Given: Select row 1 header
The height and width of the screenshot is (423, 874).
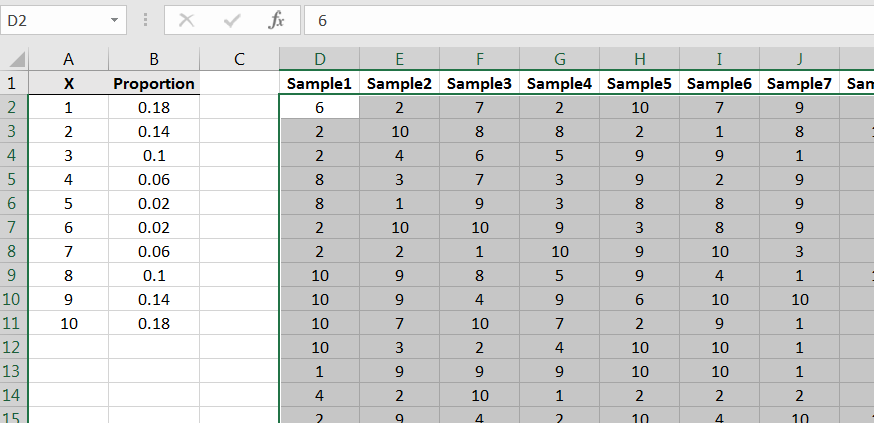Looking at the screenshot, I should point(13,84).
